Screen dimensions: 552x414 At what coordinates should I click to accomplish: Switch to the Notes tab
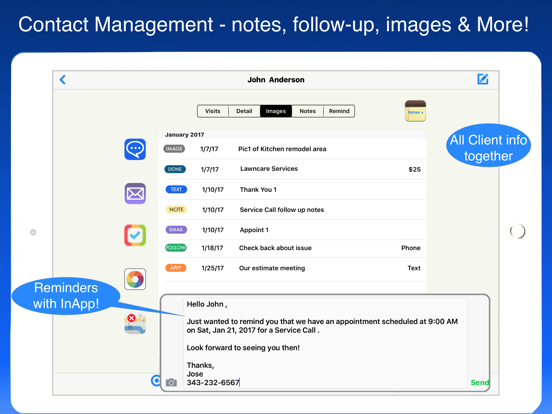[x=308, y=111]
